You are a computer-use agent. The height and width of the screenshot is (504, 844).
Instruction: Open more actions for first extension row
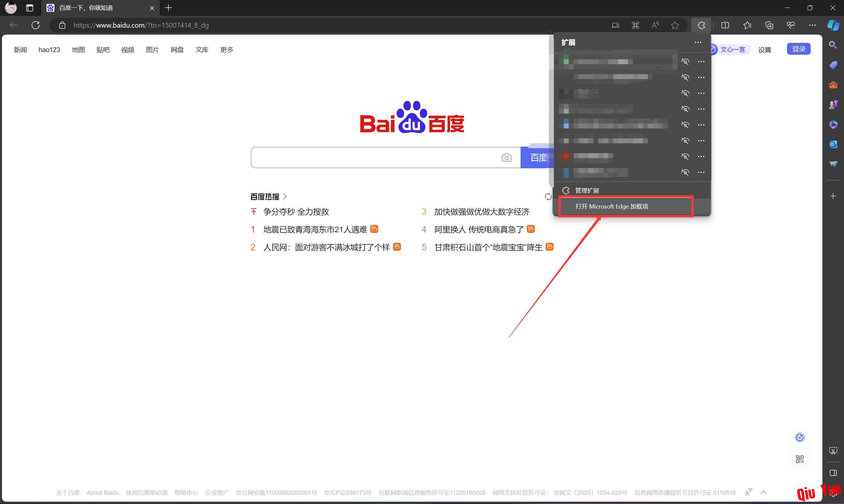[701, 62]
